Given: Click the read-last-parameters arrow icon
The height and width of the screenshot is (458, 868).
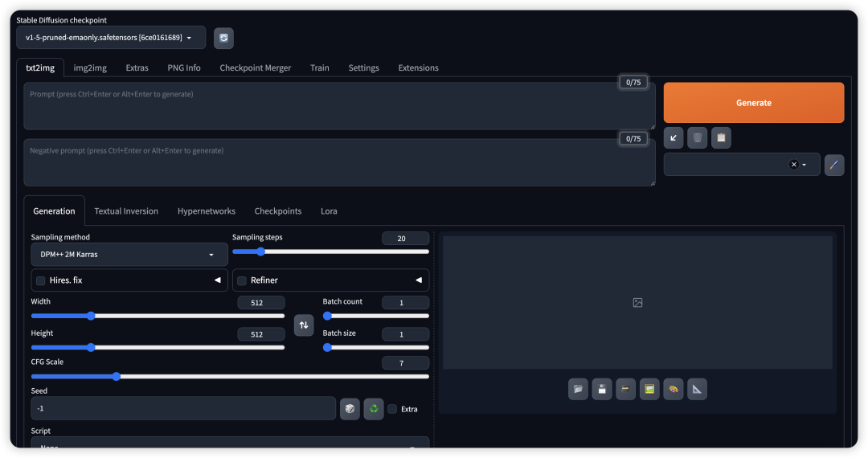Looking at the screenshot, I should 674,137.
